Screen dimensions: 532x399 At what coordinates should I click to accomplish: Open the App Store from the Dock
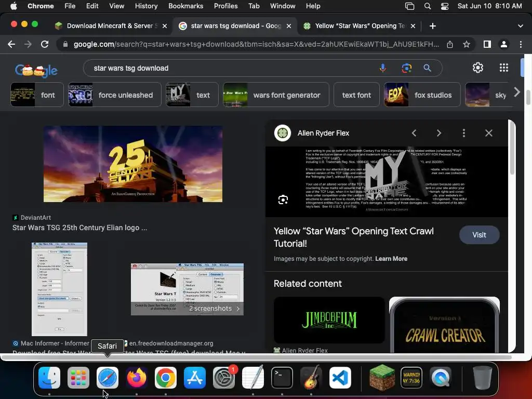(x=195, y=378)
